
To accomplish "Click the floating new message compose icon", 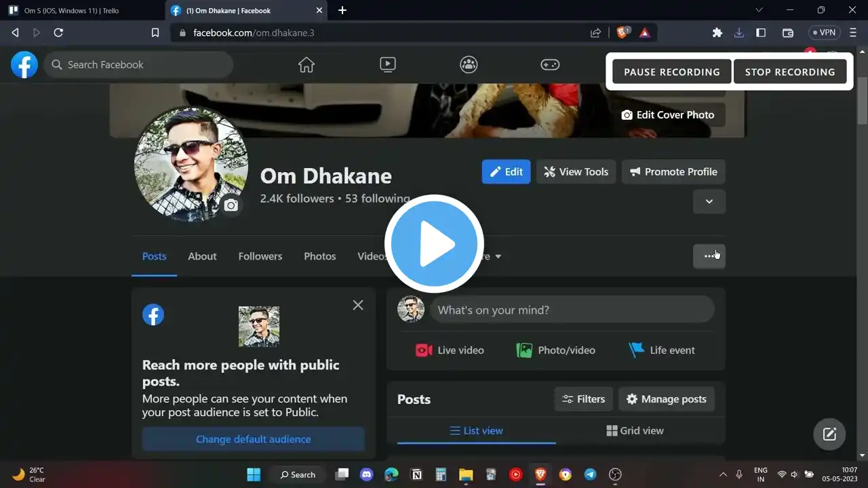I will point(829,434).
